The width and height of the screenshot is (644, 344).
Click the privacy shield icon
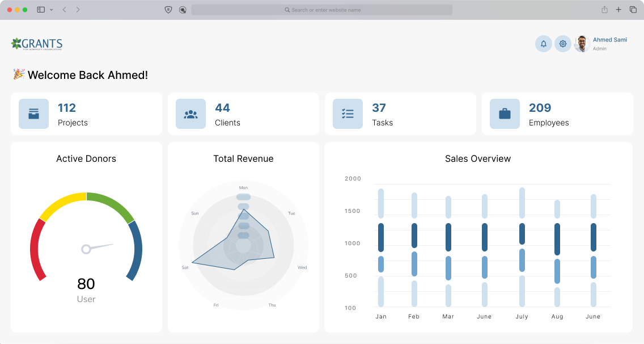(168, 10)
